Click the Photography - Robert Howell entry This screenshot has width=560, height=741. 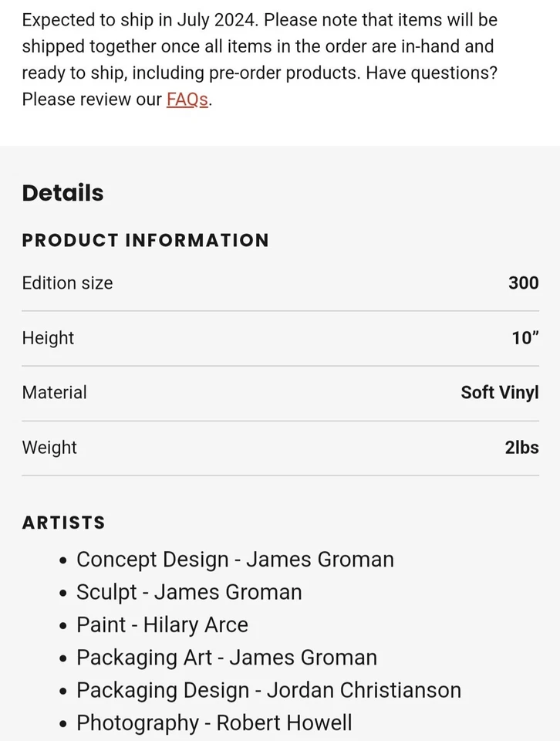(214, 722)
